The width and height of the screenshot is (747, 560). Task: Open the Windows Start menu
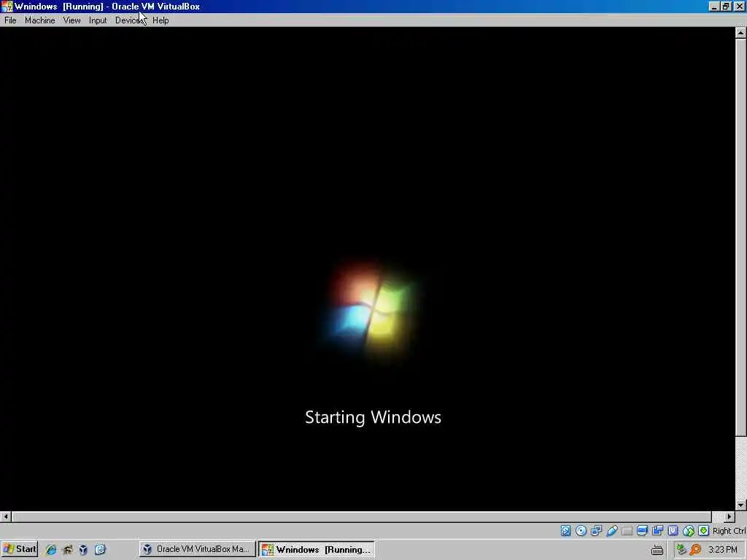pyautogui.click(x=20, y=549)
